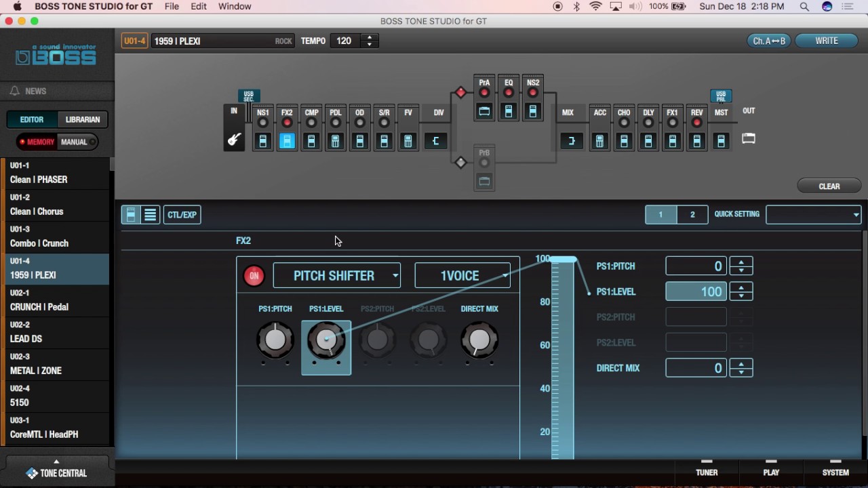Click the PS1:LEVEL vertical slider
The height and width of the screenshot is (488, 868).
563,359
